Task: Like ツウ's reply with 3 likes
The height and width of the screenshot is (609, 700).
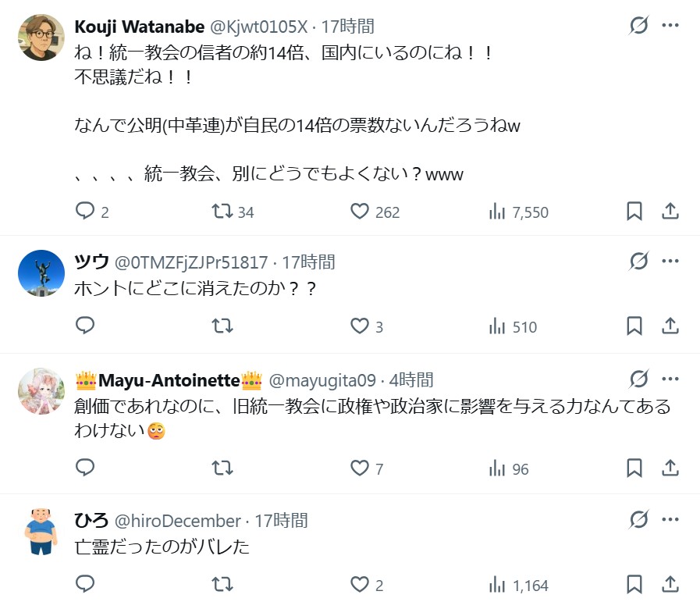Action: (x=360, y=326)
